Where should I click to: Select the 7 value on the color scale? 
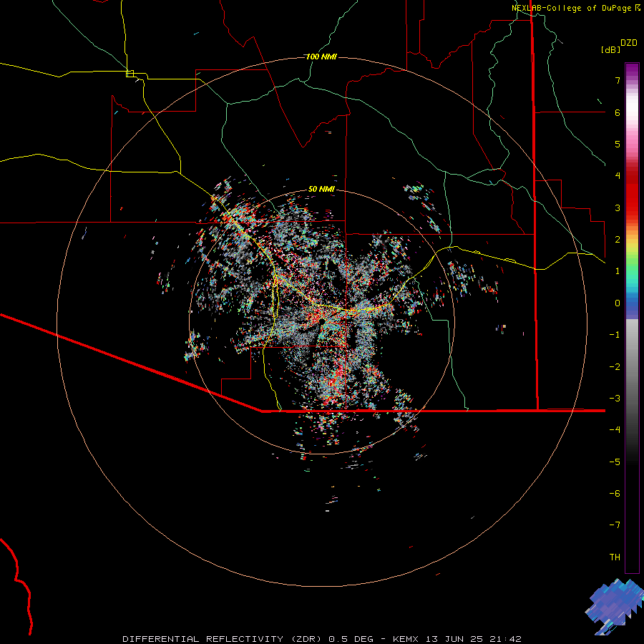[618, 80]
